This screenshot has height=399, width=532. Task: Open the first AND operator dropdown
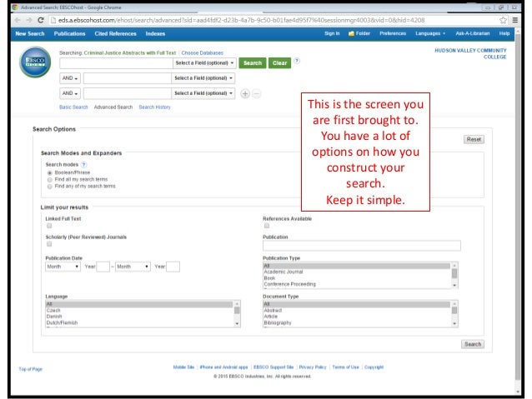(70, 78)
